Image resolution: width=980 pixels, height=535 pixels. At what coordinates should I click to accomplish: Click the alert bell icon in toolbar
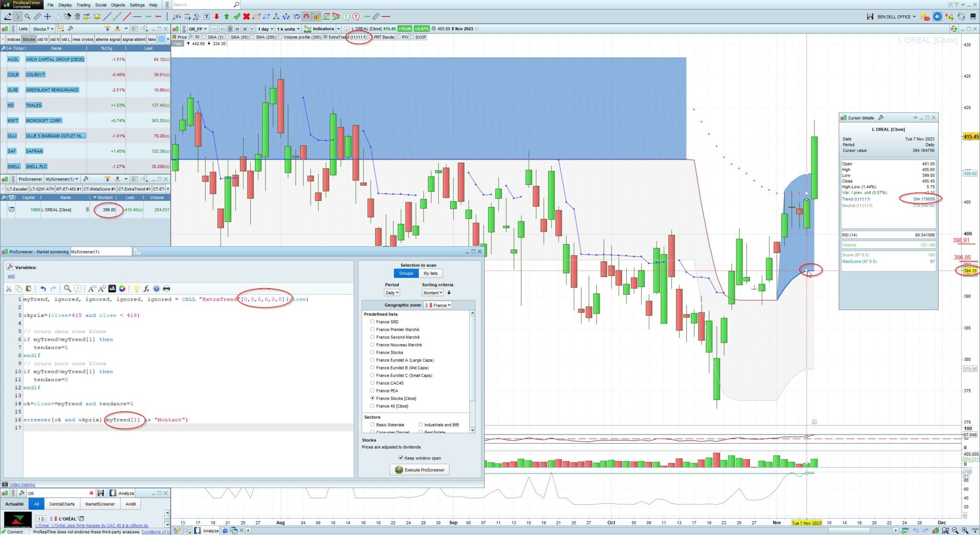(97, 17)
